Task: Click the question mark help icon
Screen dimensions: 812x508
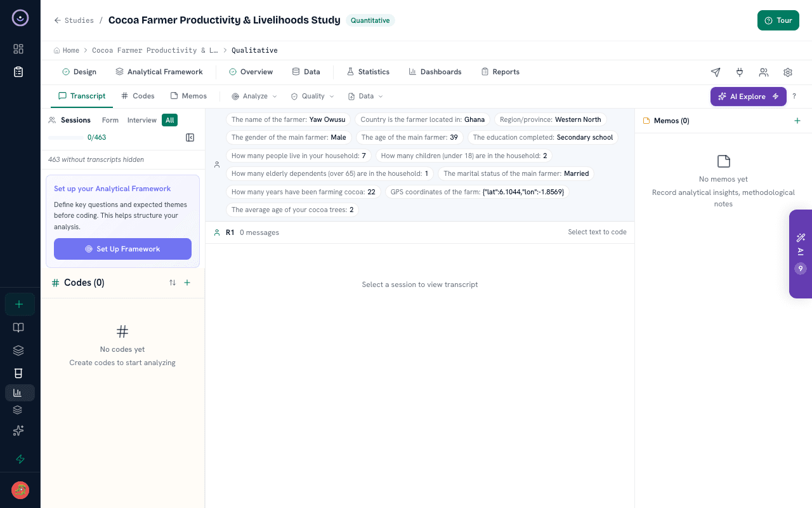Action: [x=794, y=97]
